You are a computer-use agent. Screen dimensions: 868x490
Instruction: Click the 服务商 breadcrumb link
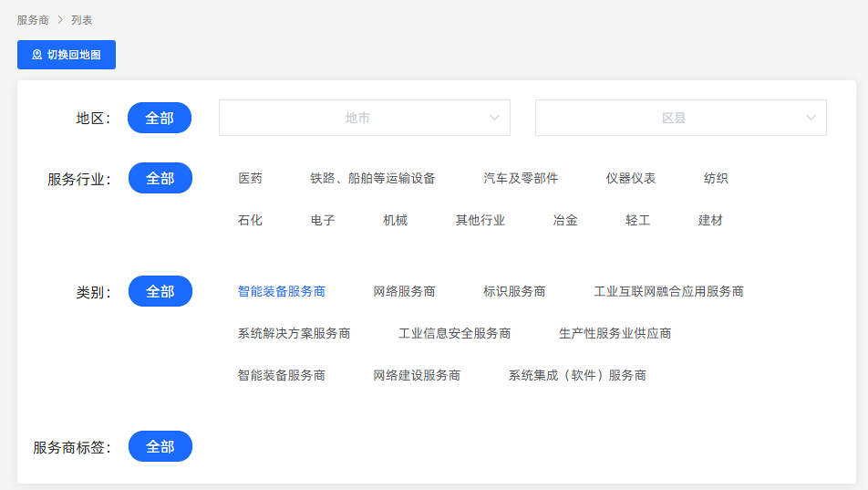(33, 19)
